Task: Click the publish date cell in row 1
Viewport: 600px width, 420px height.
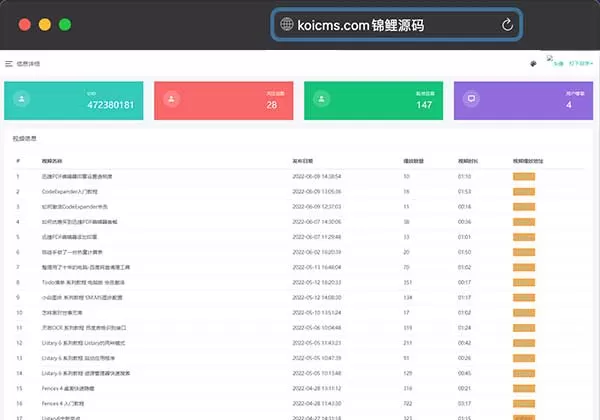Action: click(x=316, y=176)
